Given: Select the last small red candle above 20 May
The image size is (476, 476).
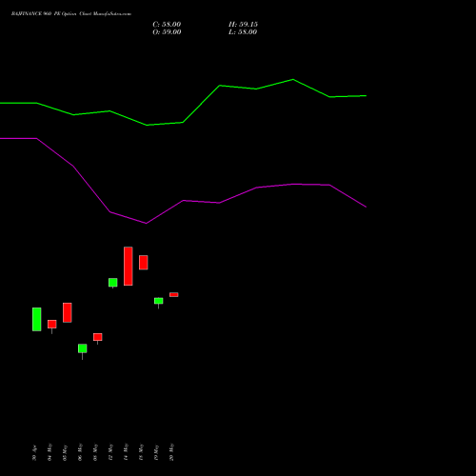Looking at the screenshot, I should [x=174, y=295].
